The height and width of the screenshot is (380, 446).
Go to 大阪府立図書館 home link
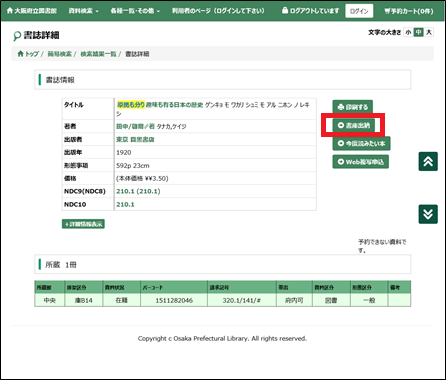[32, 11]
